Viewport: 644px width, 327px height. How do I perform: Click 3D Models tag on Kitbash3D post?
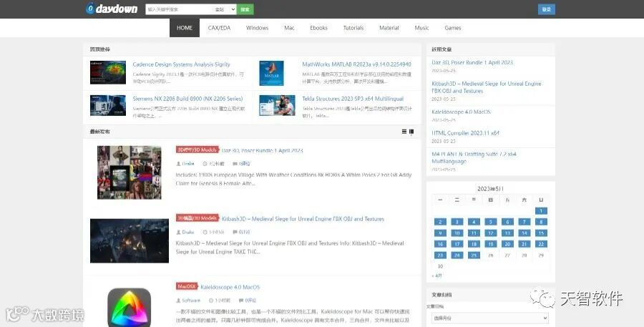point(197,218)
